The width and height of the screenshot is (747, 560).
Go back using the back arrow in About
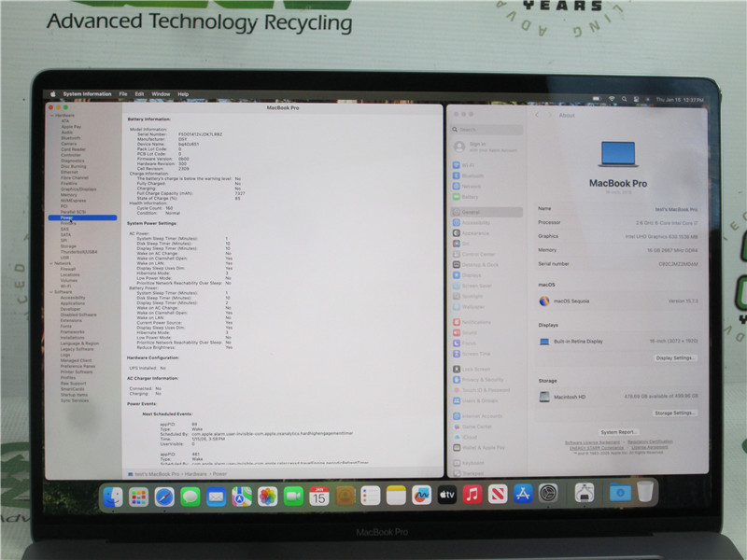point(537,115)
